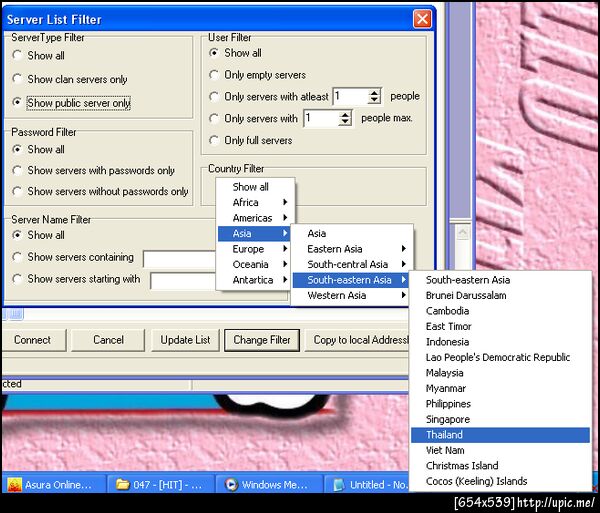Enable 'Only full servers' option
600x513 pixels.
tap(214, 140)
